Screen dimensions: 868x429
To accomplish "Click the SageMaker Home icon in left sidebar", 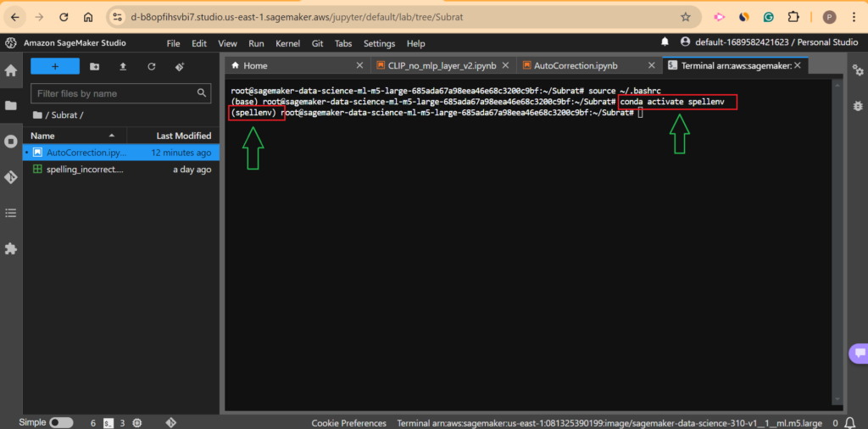I will [11, 70].
